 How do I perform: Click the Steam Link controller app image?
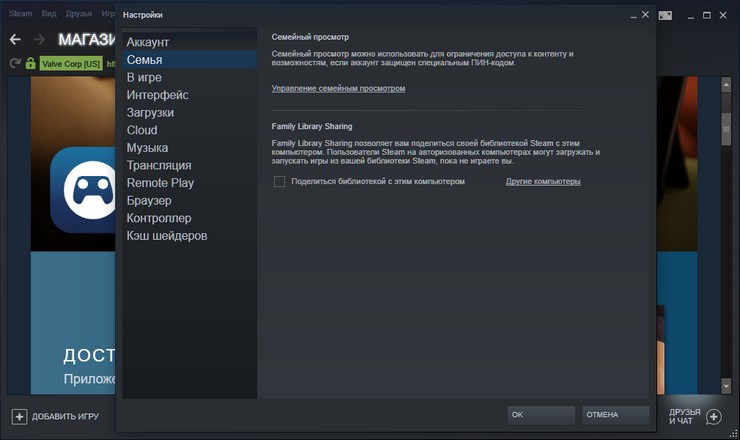pyautogui.click(x=83, y=190)
